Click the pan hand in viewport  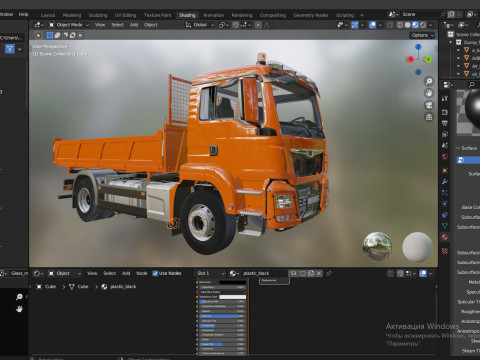[x=429, y=93]
